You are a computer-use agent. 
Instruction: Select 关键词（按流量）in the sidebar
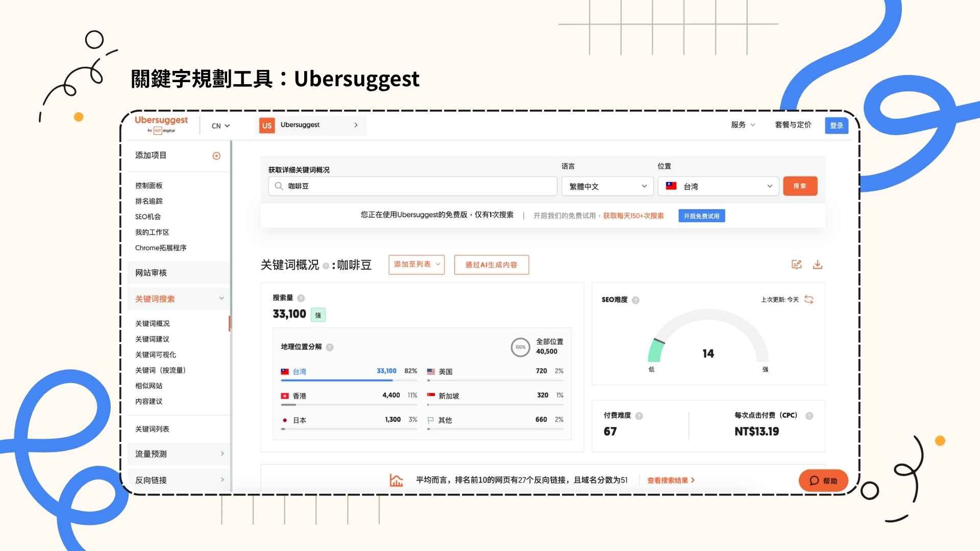point(160,370)
